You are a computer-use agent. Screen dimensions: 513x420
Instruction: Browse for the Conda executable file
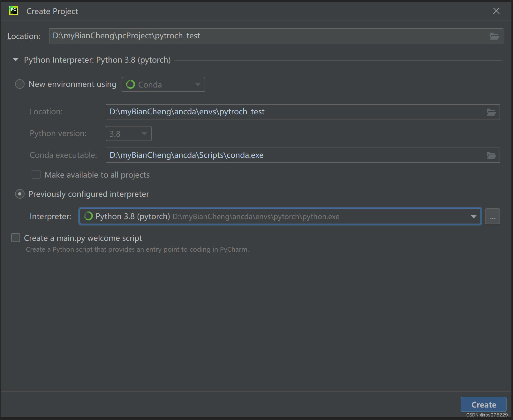point(491,155)
